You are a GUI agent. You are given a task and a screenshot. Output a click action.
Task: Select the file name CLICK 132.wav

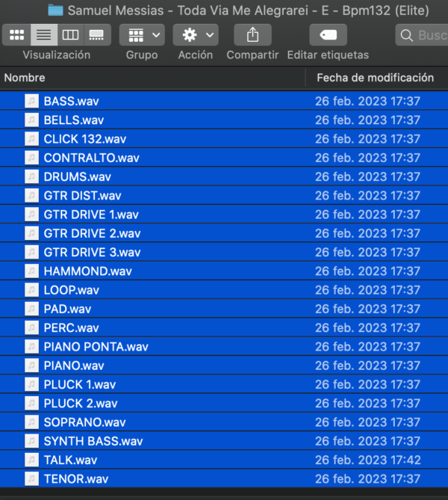point(85,139)
